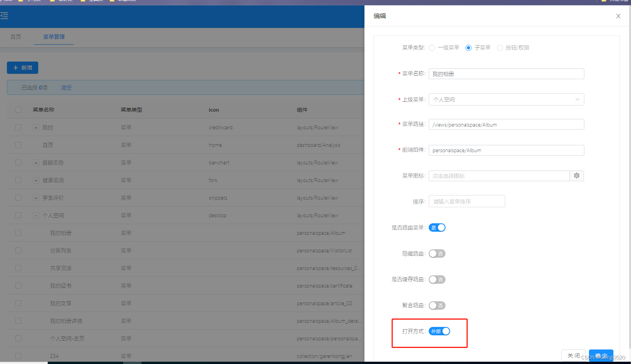Viewport: 631px width, 364px height.
Task: Click the icon column header
Action: [214, 110]
